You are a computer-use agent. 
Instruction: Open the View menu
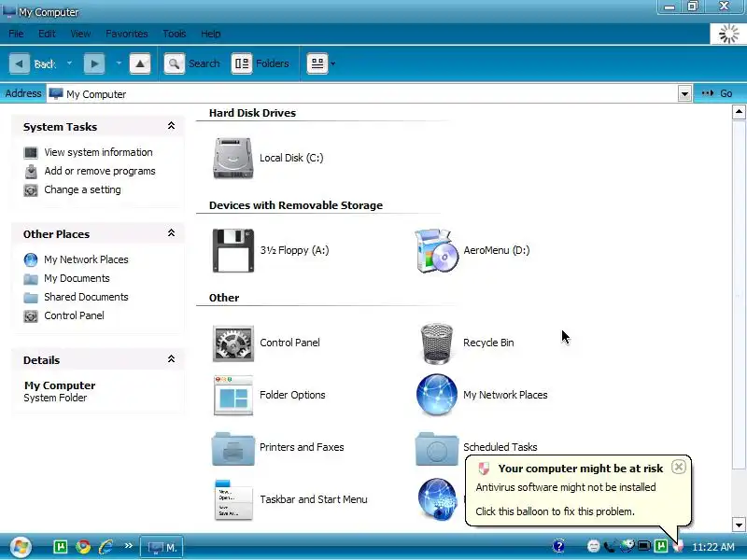pyautogui.click(x=80, y=34)
